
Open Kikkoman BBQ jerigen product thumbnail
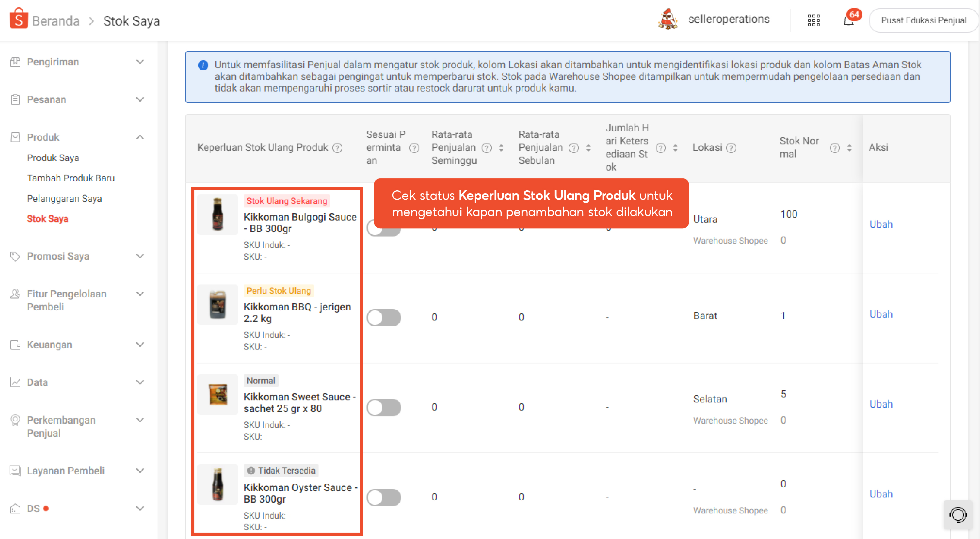218,305
